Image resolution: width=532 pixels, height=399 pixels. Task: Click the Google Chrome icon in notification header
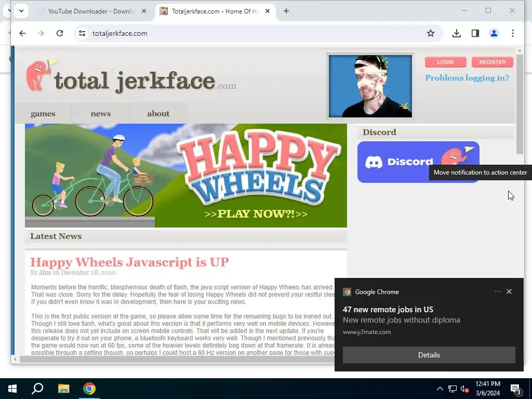347,292
